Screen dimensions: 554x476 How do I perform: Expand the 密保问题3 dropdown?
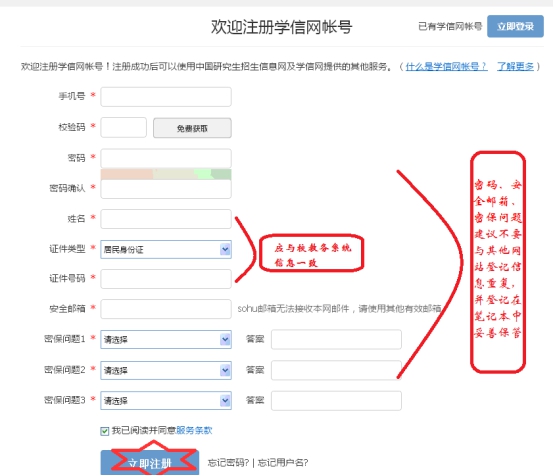166,400
